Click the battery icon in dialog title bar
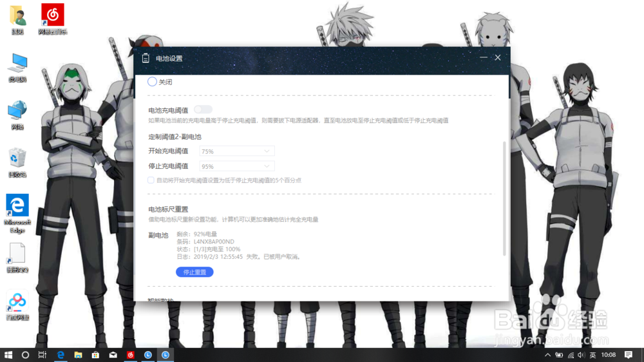 (146, 59)
